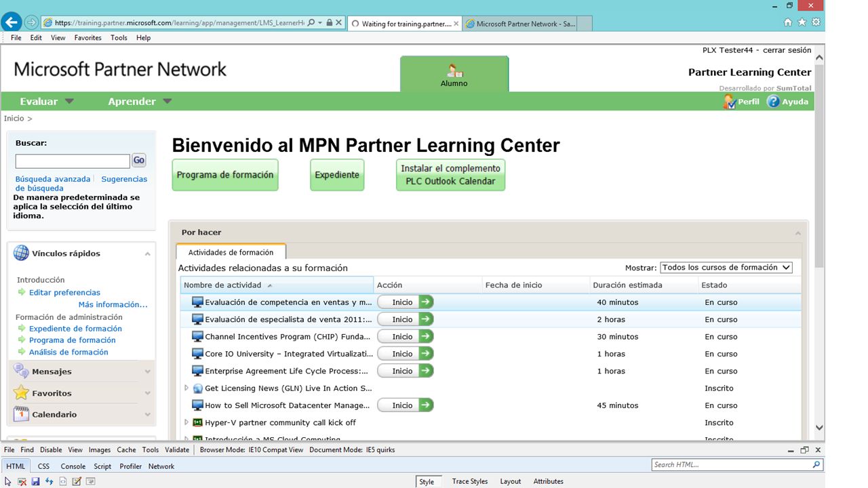Click the browser forward arrow

[x=31, y=22]
